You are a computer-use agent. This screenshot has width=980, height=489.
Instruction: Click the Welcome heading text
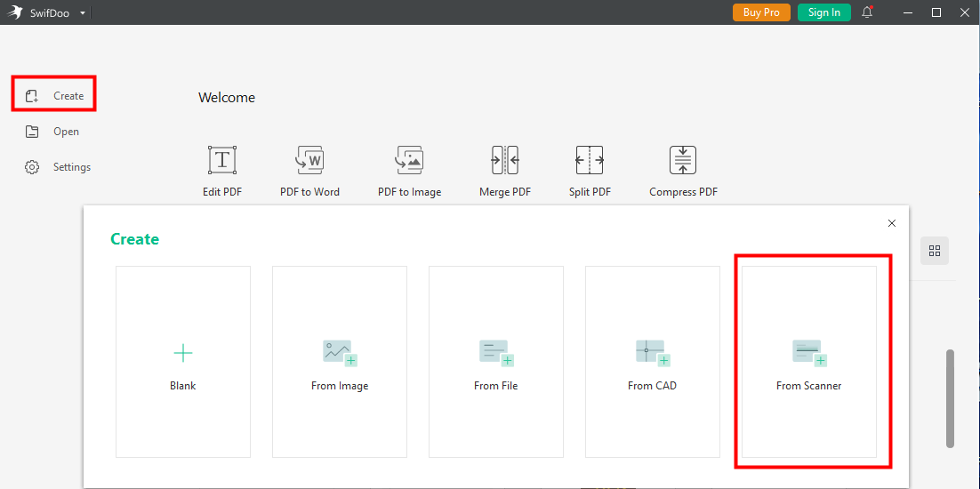pos(227,98)
